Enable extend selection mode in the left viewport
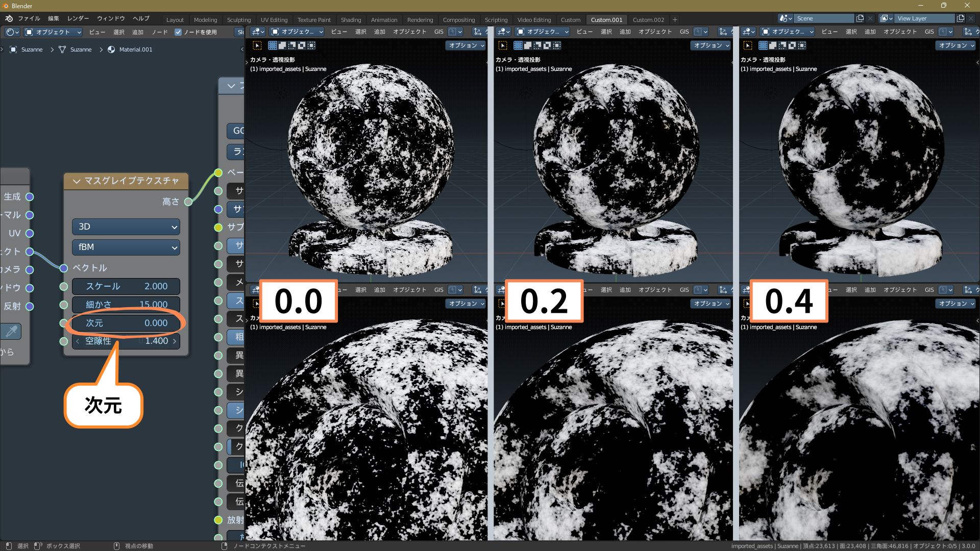The image size is (980, 551). coord(282,45)
